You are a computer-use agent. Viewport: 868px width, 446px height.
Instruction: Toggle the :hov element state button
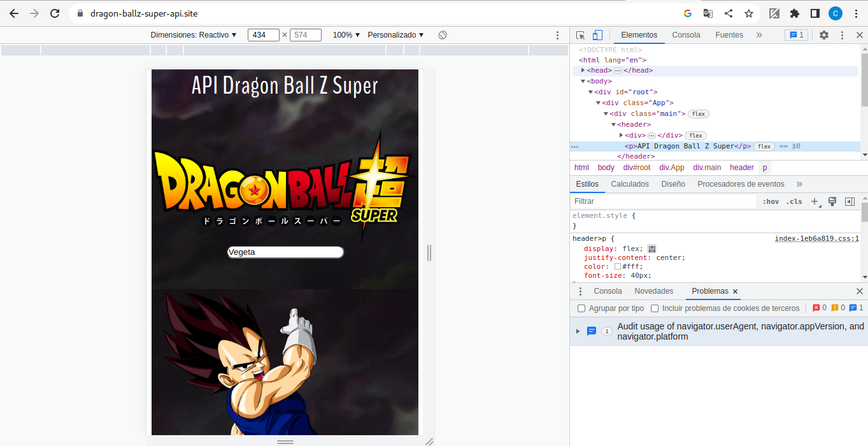[771, 201]
